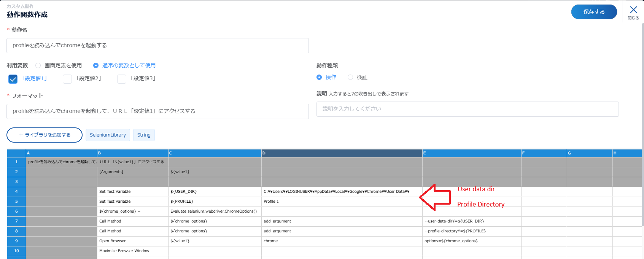Select the 画面定義を使用 radio button

pyautogui.click(x=38, y=65)
